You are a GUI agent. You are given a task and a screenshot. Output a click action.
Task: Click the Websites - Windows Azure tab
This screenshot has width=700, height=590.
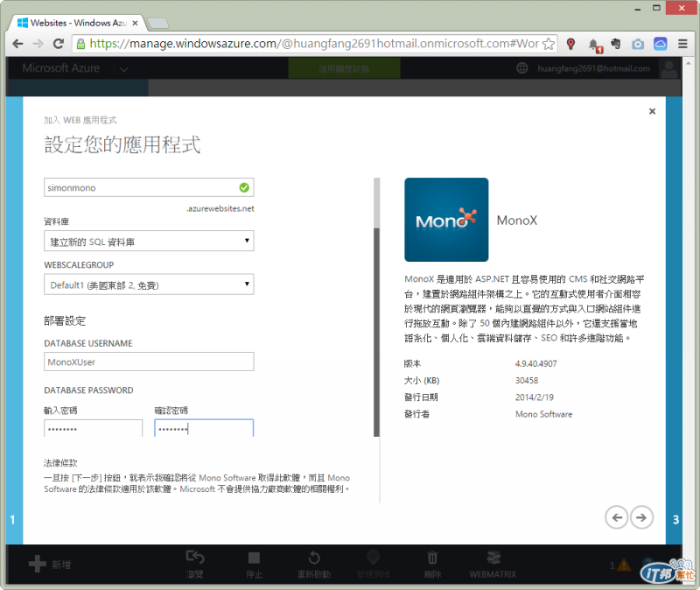(78, 23)
